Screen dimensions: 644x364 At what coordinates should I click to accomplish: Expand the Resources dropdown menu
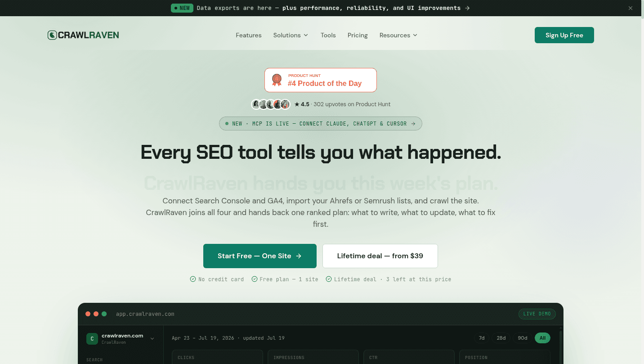(398, 35)
